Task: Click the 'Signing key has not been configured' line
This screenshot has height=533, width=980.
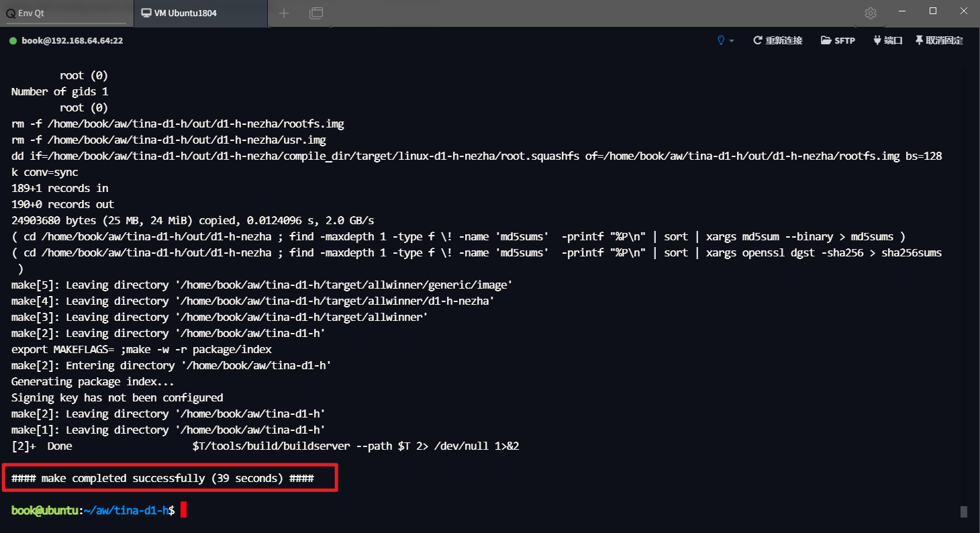Action: (x=117, y=398)
